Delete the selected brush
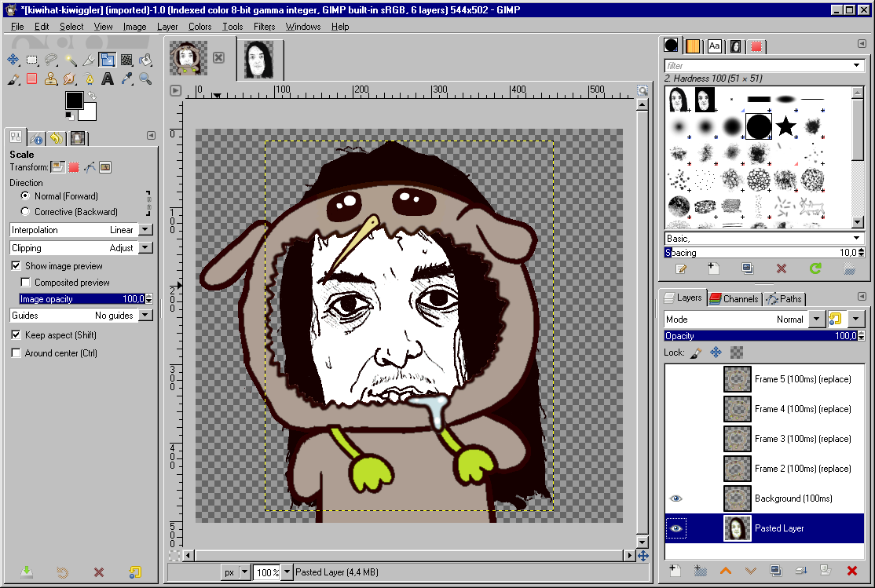This screenshot has height=588, width=875. 782,269
